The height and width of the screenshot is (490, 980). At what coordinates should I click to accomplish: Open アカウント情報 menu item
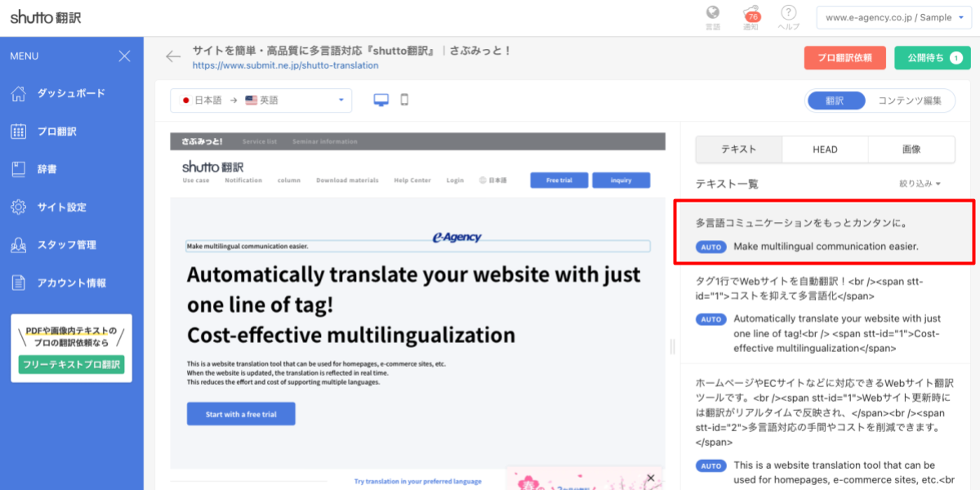(71, 283)
